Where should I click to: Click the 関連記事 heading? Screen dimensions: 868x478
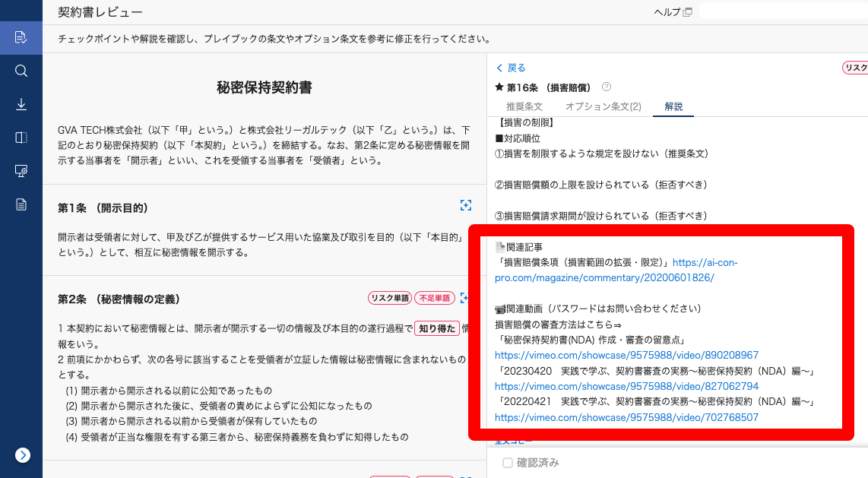pos(518,247)
